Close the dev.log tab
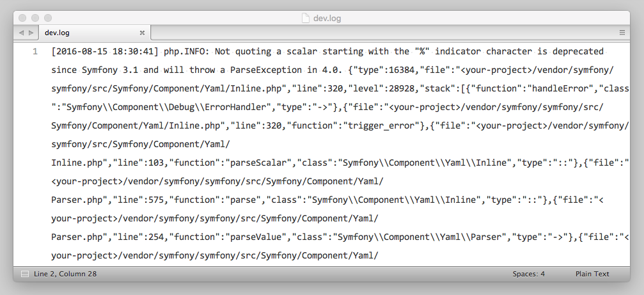644x295 pixels. click(142, 33)
